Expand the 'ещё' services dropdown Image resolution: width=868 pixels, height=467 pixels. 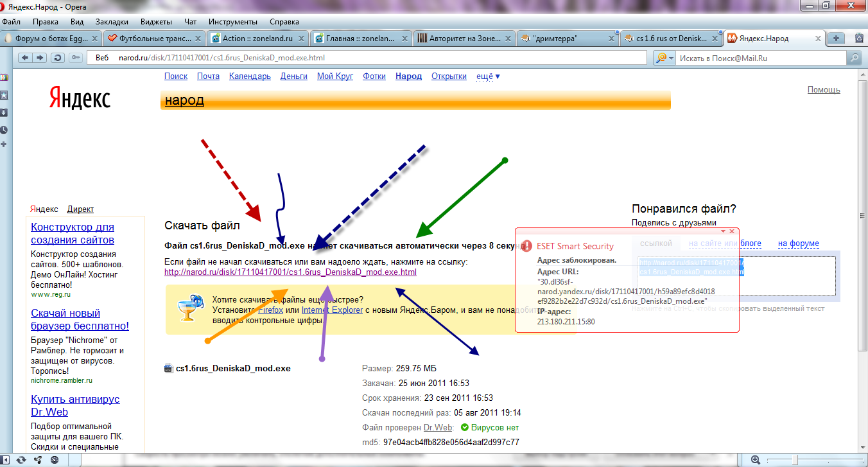[x=488, y=76]
